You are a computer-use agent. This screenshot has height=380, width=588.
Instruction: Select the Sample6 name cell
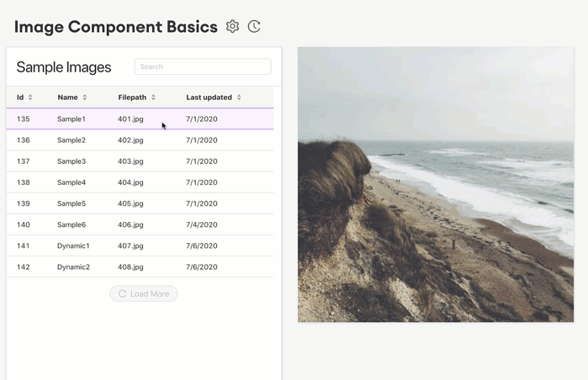72,224
